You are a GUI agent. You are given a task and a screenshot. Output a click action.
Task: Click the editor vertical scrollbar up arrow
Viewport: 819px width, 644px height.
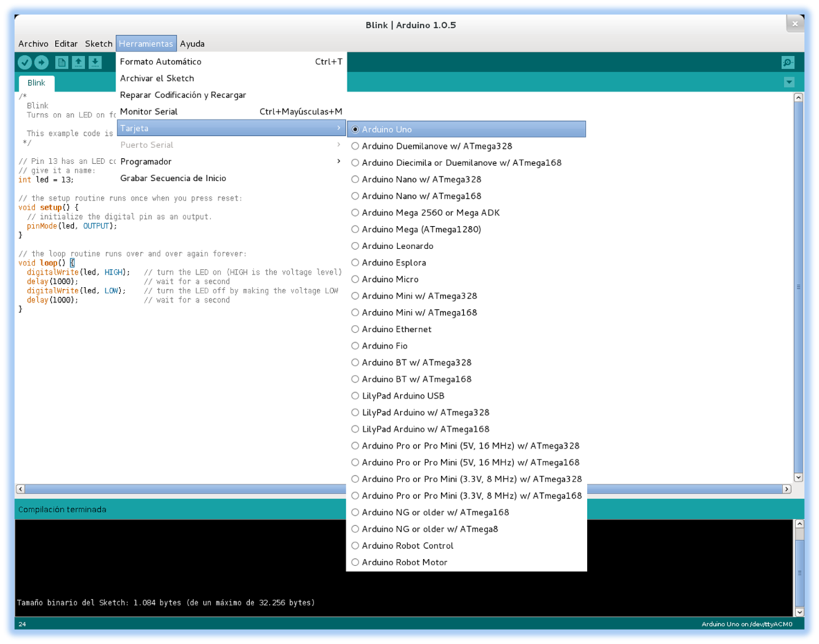(798, 97)
